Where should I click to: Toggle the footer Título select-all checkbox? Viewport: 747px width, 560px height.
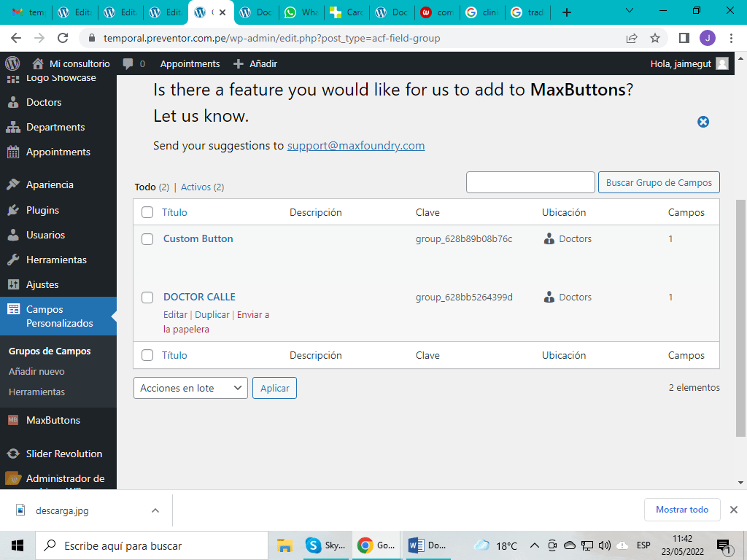tap(147, 355)
